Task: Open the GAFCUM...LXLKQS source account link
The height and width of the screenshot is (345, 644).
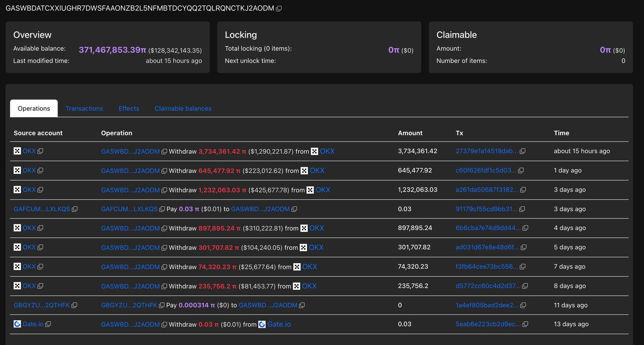Action: pyautogui.click(x=42, y=209)
